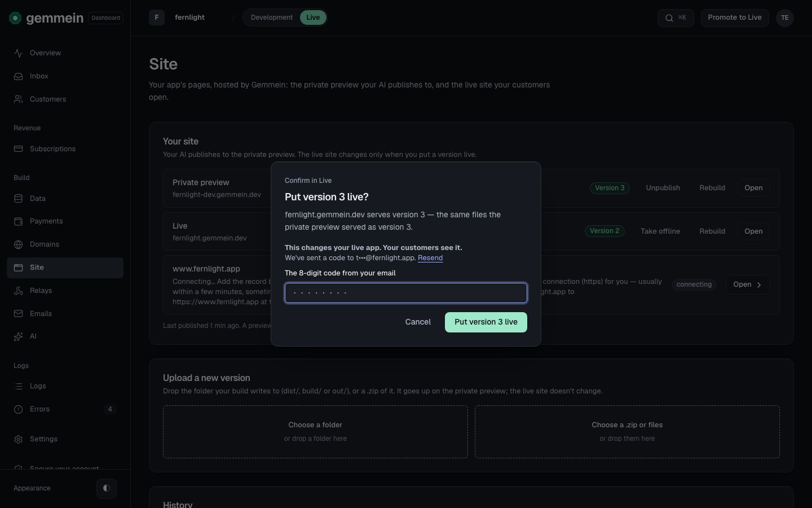Viewport: 812px width, 508px height.
Task: Click the Gemmein logo icon
Action: tap(15, 18)
